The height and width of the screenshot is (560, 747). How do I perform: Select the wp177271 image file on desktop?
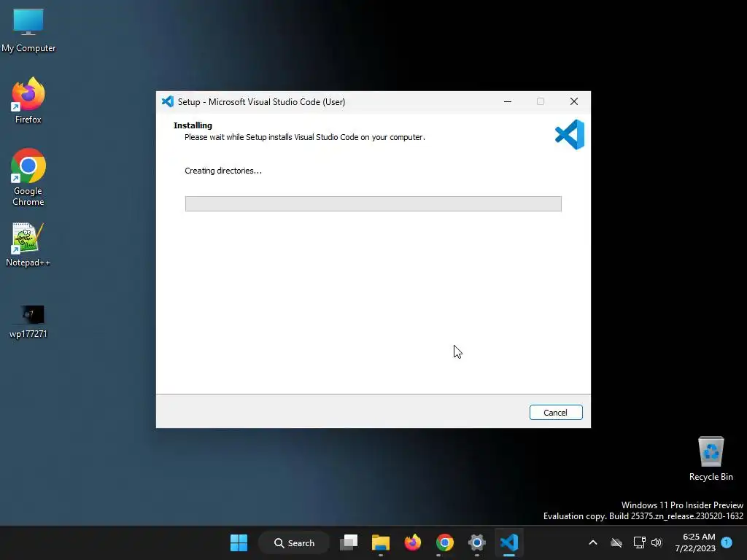28,321
